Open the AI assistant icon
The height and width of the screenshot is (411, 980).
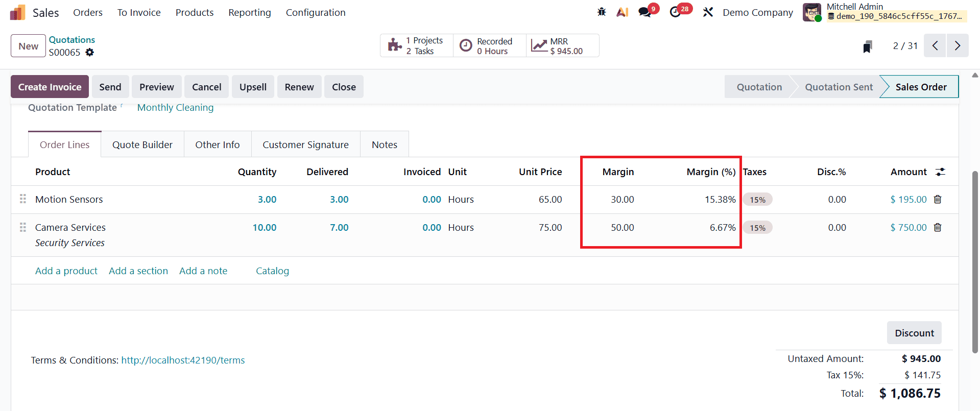[622, 12]
